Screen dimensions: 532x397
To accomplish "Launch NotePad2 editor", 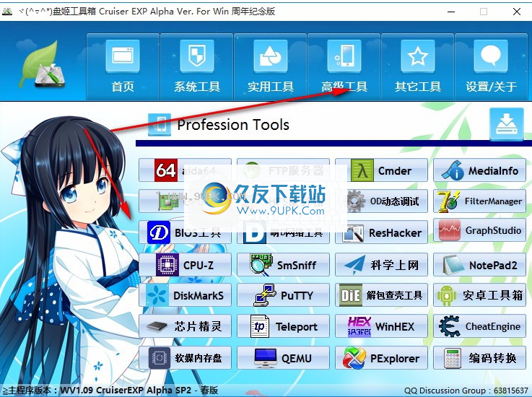I will click(479, 265).
